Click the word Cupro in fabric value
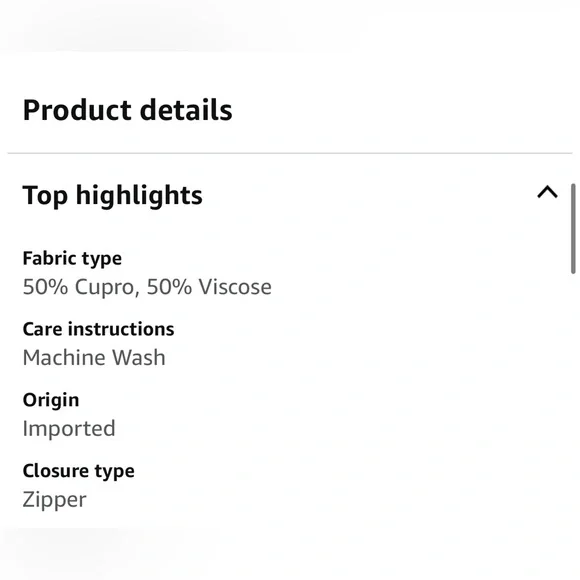Screen dimensions: 580x580 (x=107, y=287)
